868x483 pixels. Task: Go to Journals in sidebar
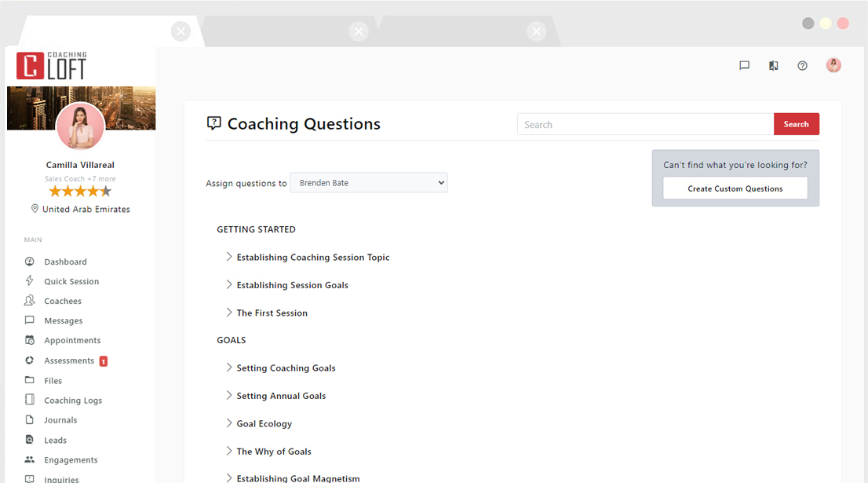[x=60, y=420]
